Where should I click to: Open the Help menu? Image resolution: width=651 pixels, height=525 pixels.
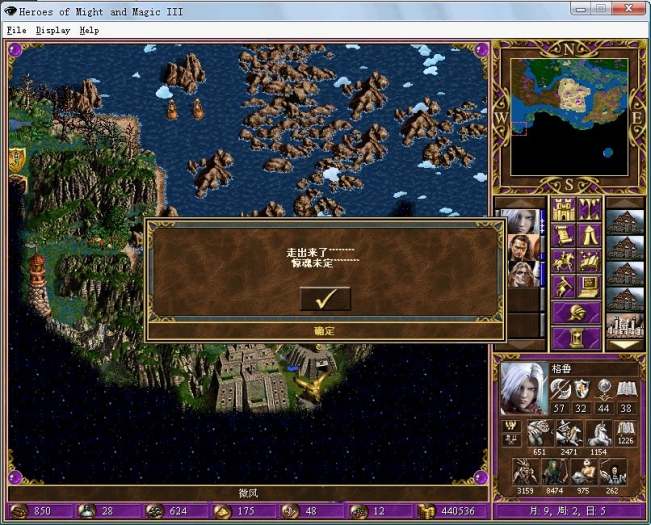point(90,30)
